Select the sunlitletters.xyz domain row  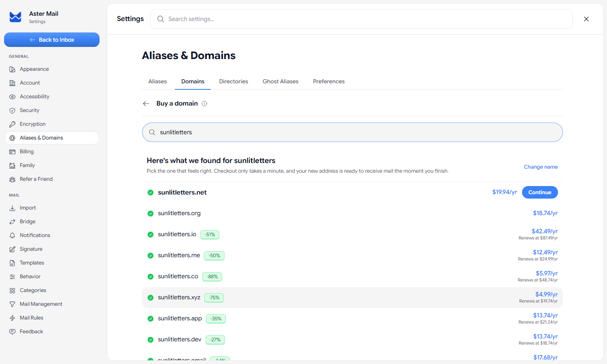pos(352,298)
